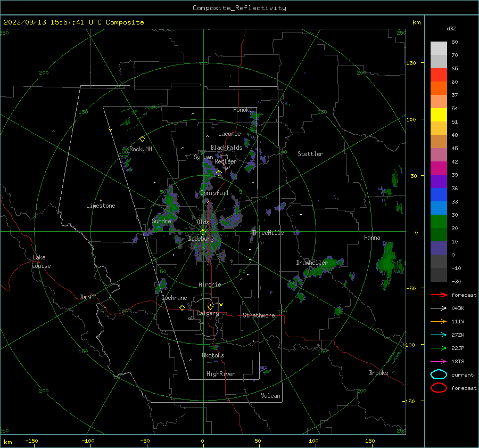Click the Lake Louise label
Image resolution: width=479 pixels, height=448 pixels.
(x=41, y=262)
